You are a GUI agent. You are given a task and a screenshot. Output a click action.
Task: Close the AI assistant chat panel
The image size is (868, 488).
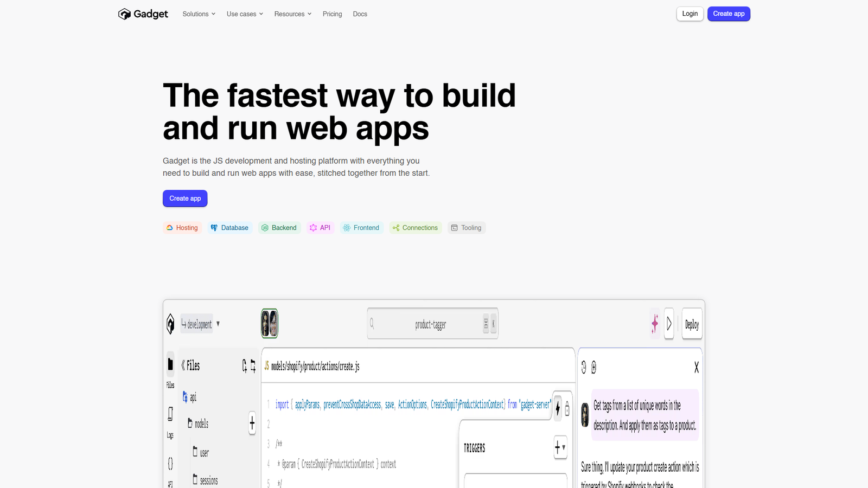697,368
